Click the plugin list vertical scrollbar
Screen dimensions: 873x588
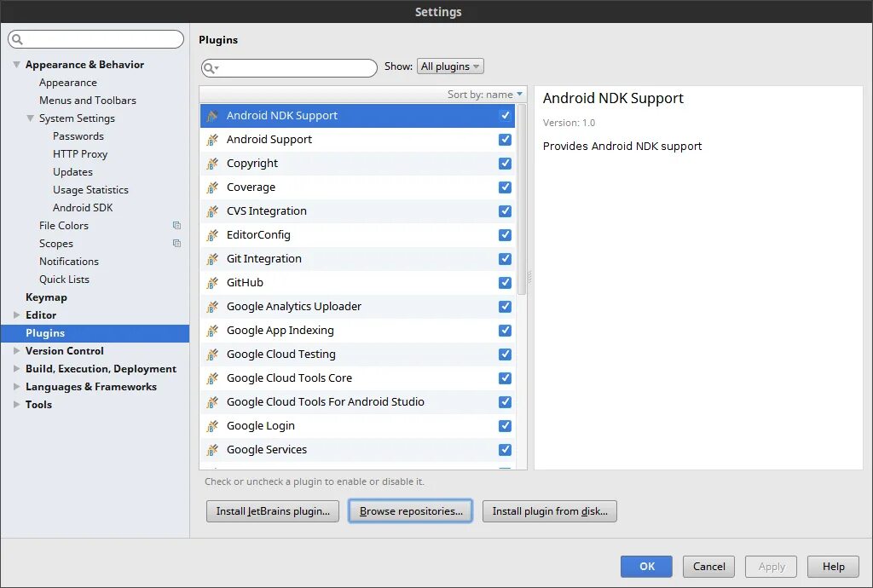pyautogui.click(x=522, y=200)
